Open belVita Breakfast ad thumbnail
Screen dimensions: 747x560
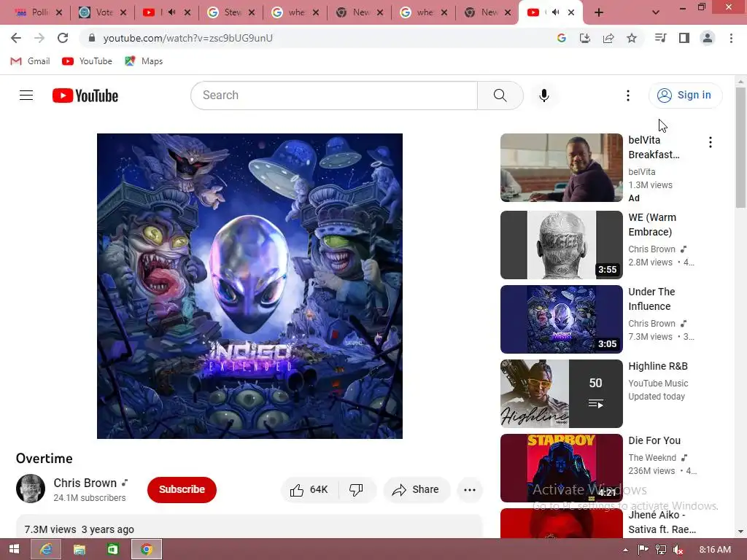point(561,168)
